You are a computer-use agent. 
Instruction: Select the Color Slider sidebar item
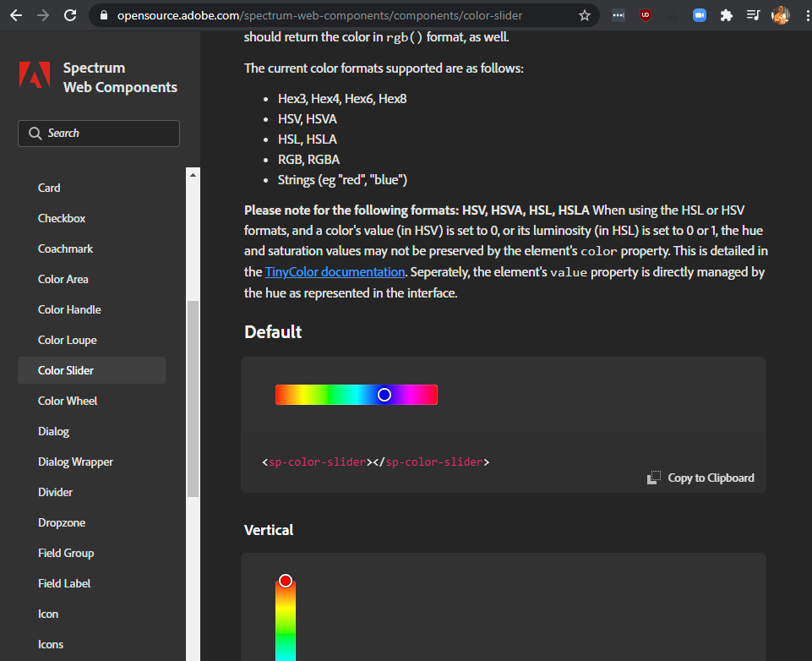click(91, 370)
